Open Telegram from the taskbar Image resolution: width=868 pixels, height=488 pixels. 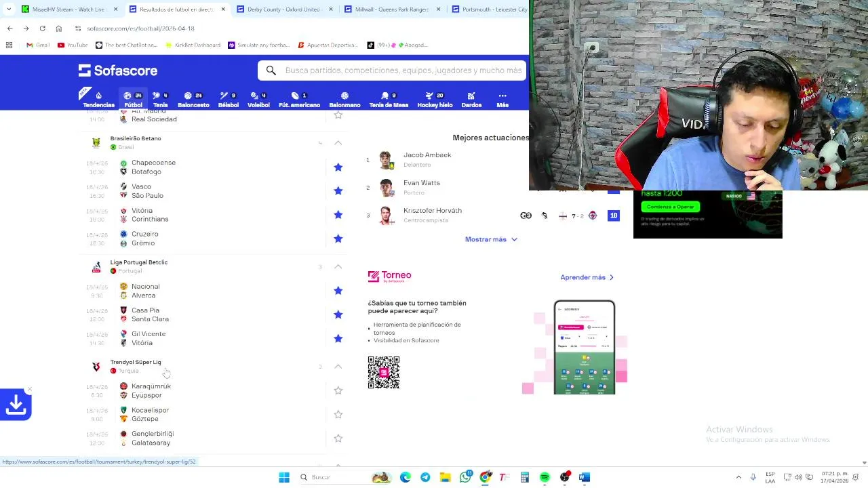pos(425,477)
